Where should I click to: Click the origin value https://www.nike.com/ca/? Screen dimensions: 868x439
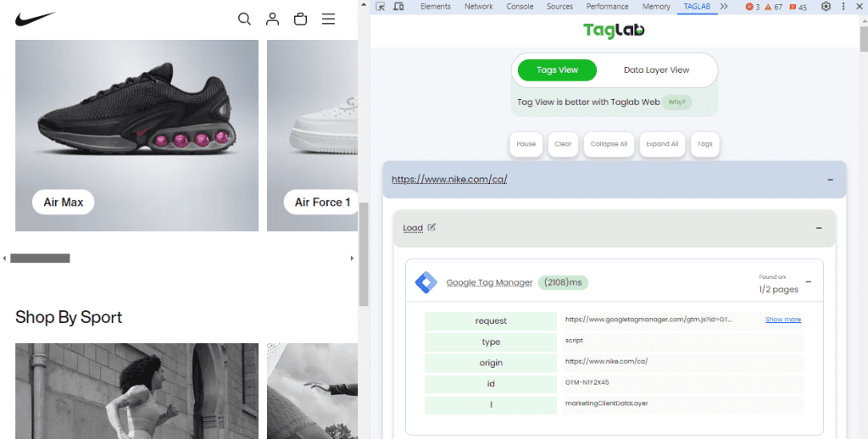pyautogui.click(x=606, y=361)
